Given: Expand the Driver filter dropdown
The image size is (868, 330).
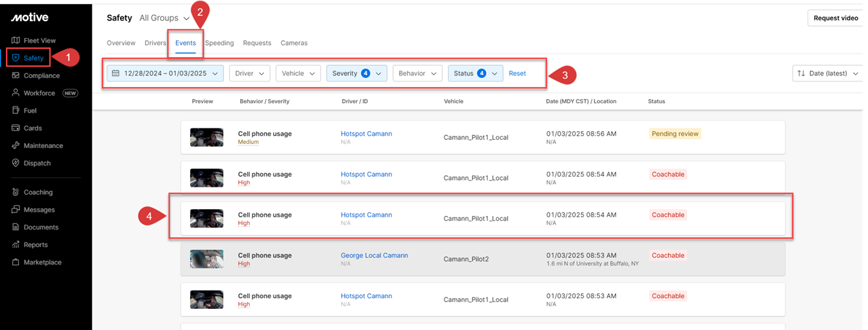Looking at the screenshot, I should coord(249,73).
